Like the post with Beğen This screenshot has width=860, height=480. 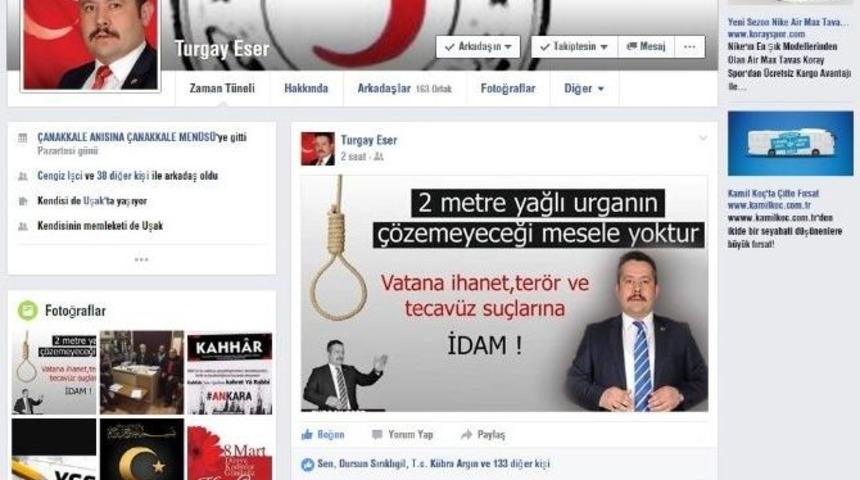pyautogui.click(x=323, y=435)
